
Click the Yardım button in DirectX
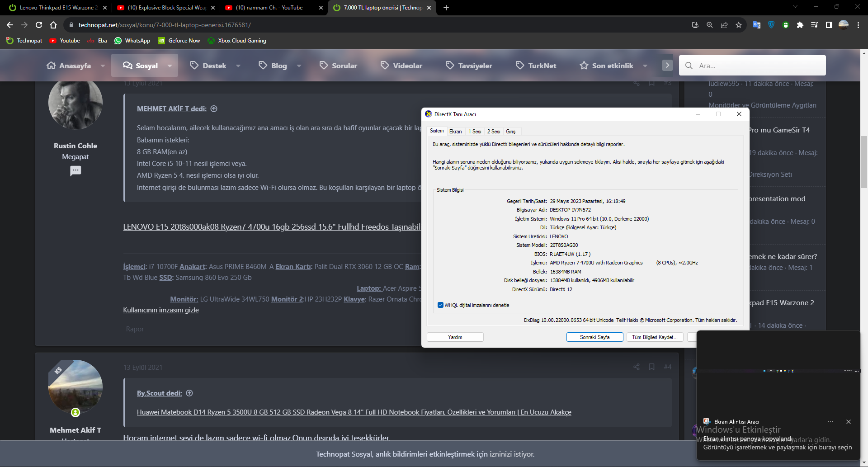(x=455, y=337)
